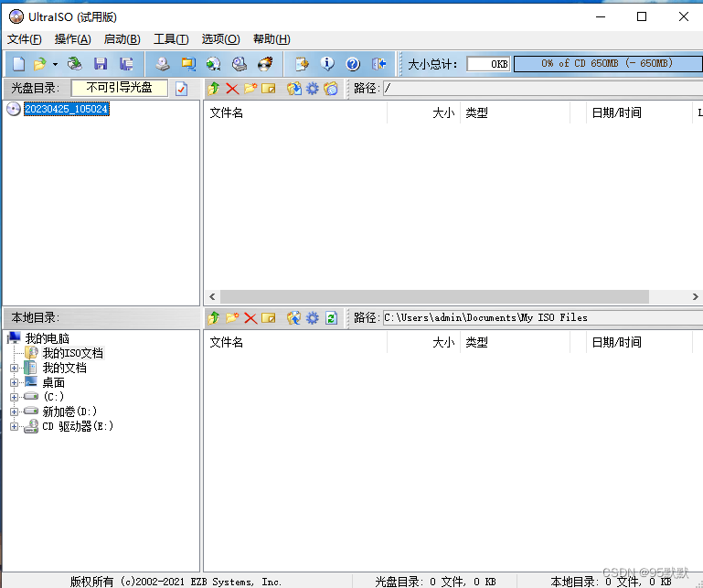Open the 工具(T) menu
This screenshot has width=703, height=588.
(171, 39)
